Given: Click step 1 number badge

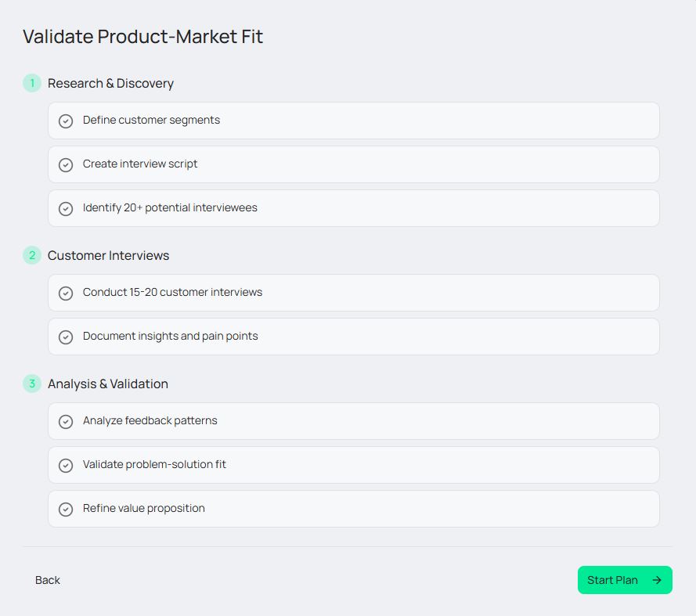Looking at the screenshot, I should tap(32, 83).
